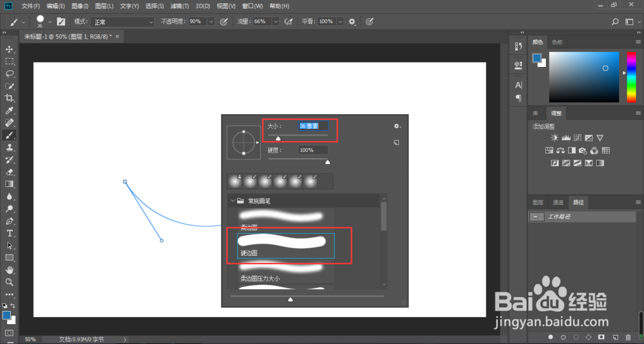Open brush preset picker gear menu
644x344 pixels.
(x=397, y=126)
